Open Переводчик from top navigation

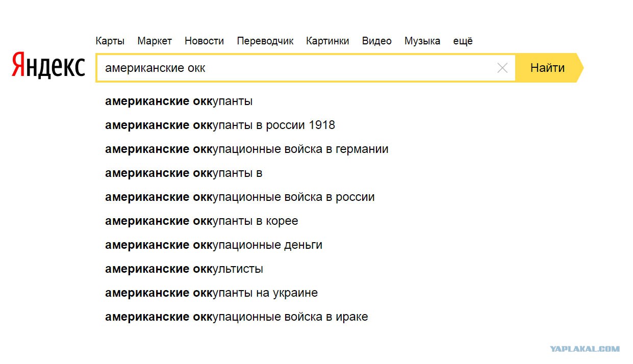point(265,41)
